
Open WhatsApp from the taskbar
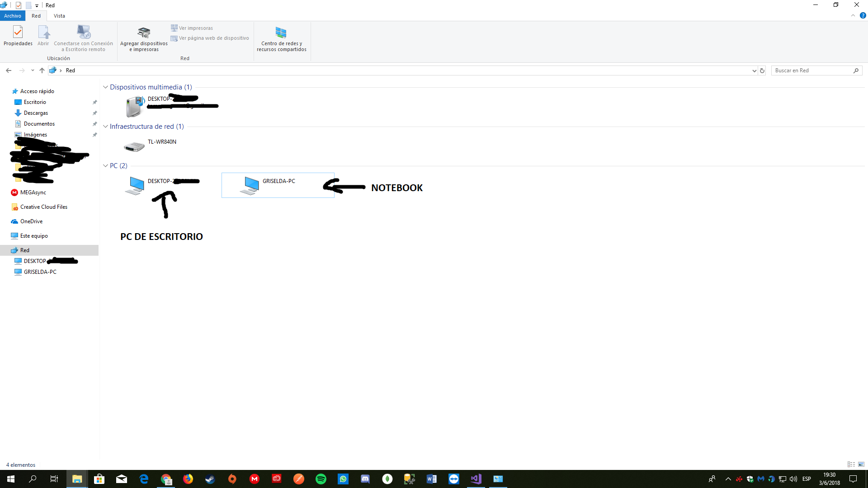coord(343,479)
